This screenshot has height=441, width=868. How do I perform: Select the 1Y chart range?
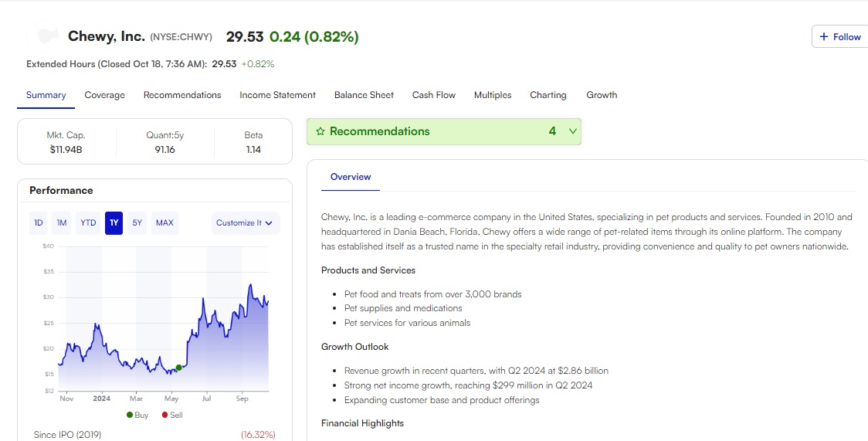click(x=114, y=223)
